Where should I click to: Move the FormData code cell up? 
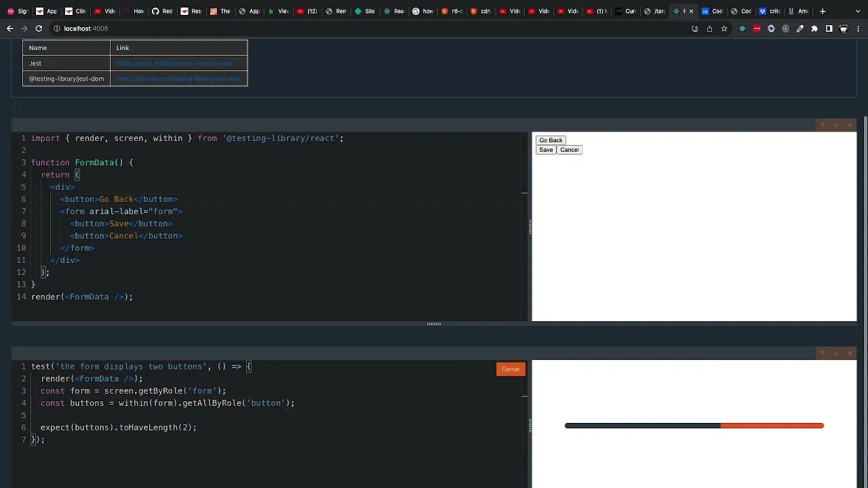[823, 125]
